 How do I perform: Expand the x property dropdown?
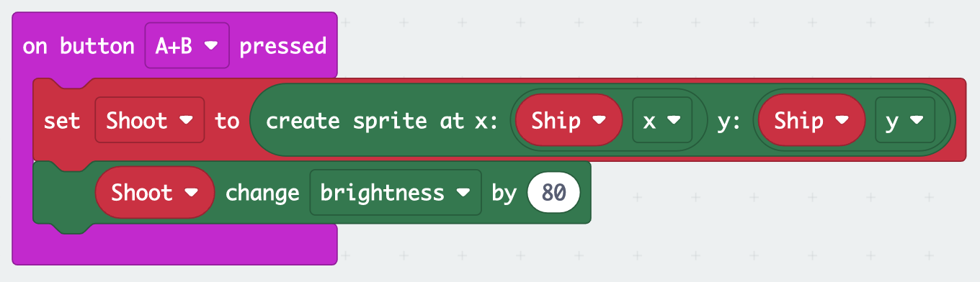click(x=661, y=121)
